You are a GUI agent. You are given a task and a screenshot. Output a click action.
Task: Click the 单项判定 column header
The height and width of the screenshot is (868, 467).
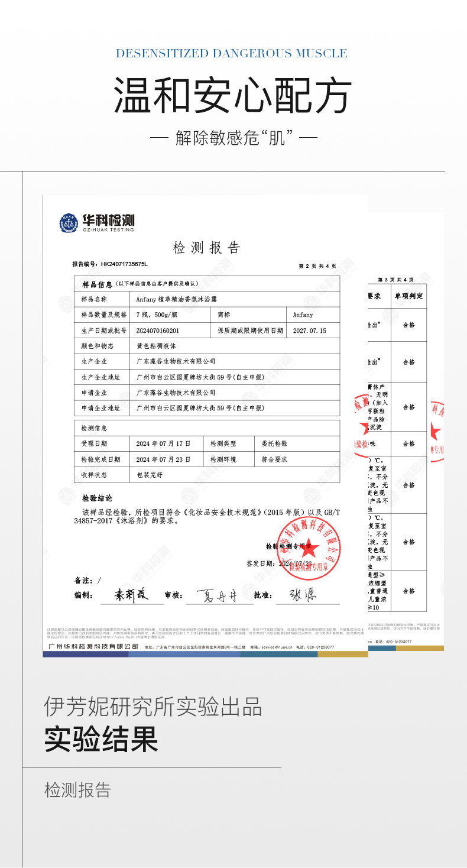[408, 296]
